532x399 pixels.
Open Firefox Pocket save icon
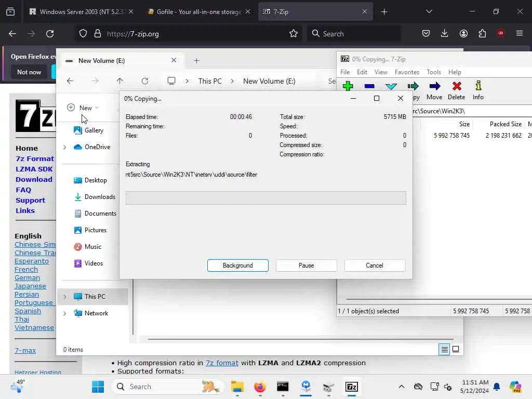(426, 33)
